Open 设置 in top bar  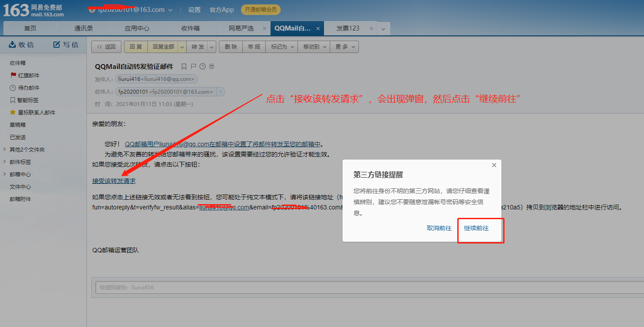point(194,10)
